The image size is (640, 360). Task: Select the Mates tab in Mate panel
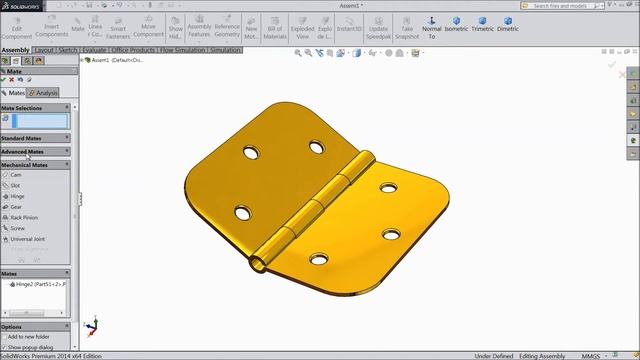13,93
